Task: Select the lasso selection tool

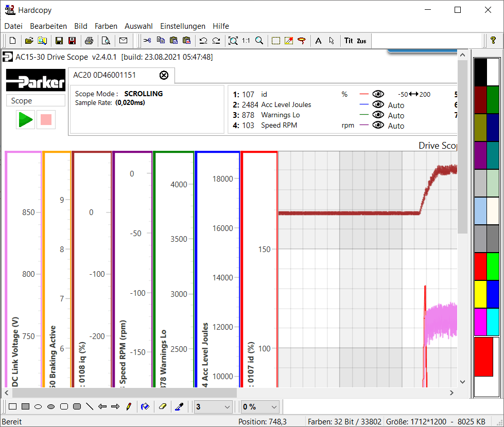Action: tap(302, 41)
